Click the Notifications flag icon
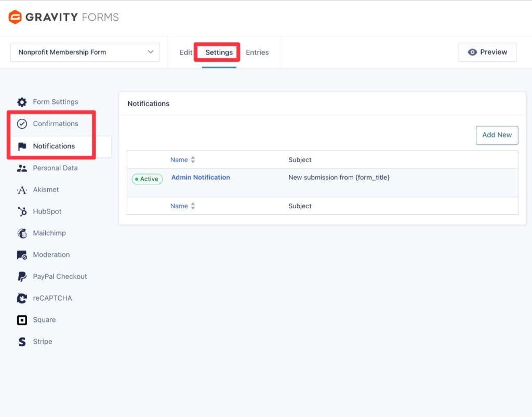532x417 pixels. (x=22, y=146)
